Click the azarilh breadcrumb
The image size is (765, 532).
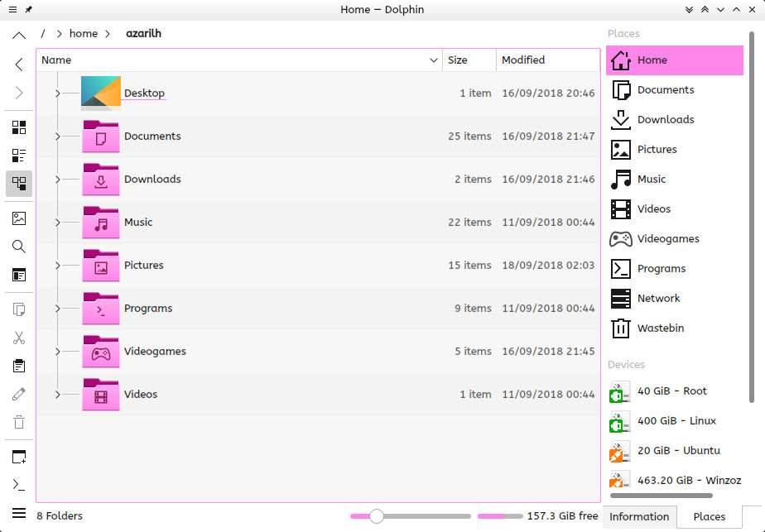pyautogui.click(x=143, y=33)
